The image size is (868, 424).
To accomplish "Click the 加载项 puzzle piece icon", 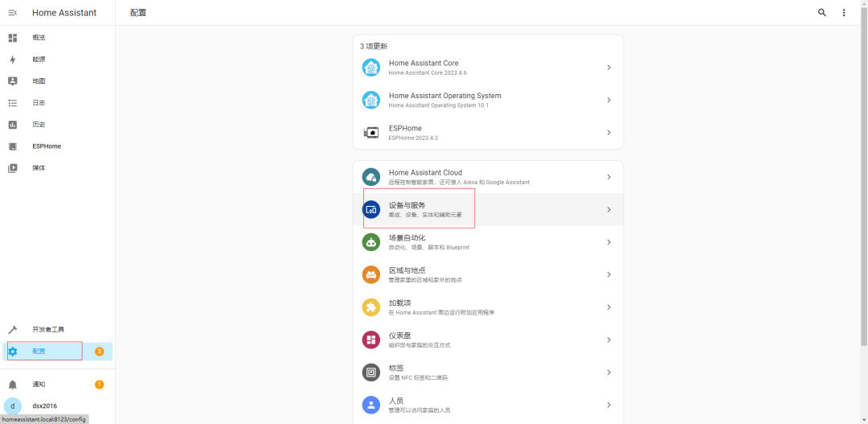I will (371, 307).
